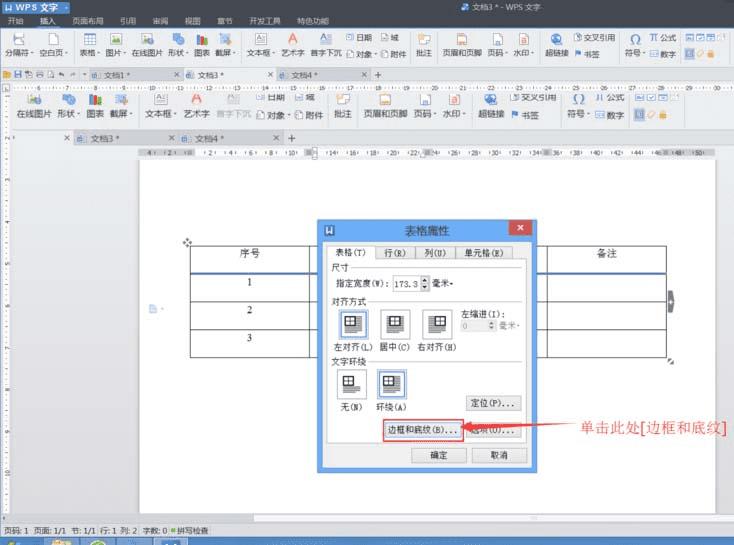Screen dimensions: 734x545
Task: Open the 毫米 unit dropdown beside width
Action: pyautogui.click(x=443, y=285)
